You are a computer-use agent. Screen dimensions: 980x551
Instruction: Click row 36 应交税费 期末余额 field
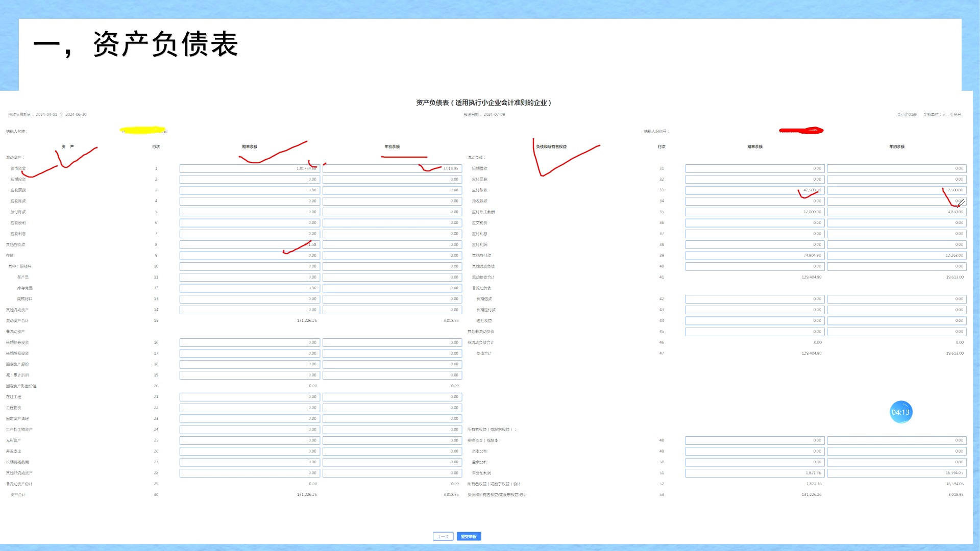coord(755,223)
